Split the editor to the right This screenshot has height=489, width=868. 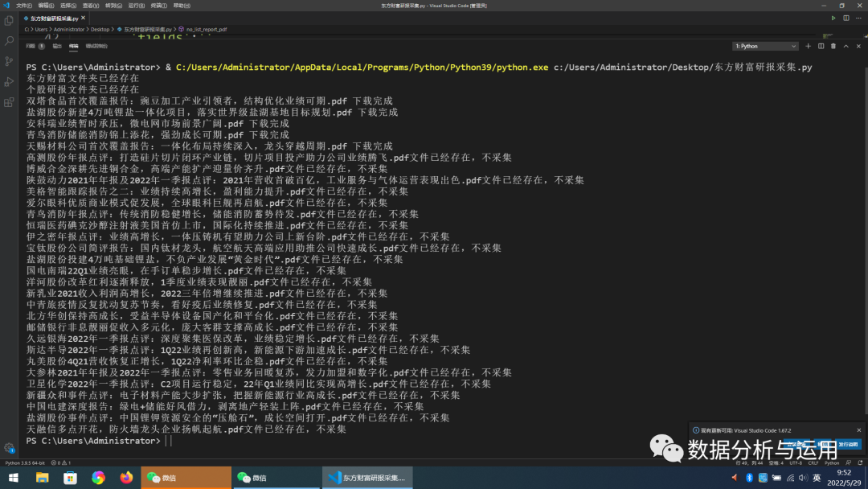coord(845,18)
